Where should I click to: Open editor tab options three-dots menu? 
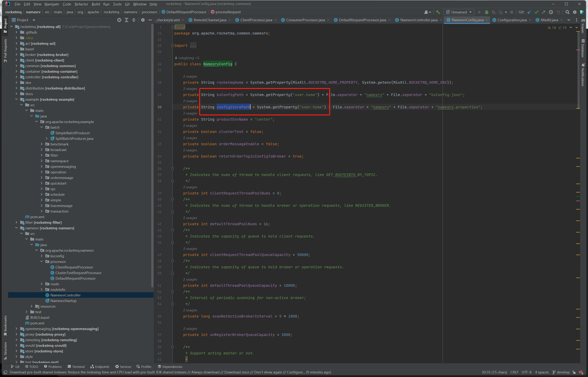(576, 20)
